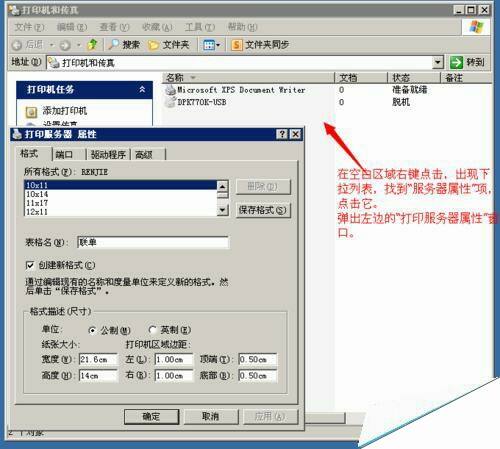Select the 公制 metric radio button
Viewport: 500px width, 449px height.
click(x=92, y=330)
